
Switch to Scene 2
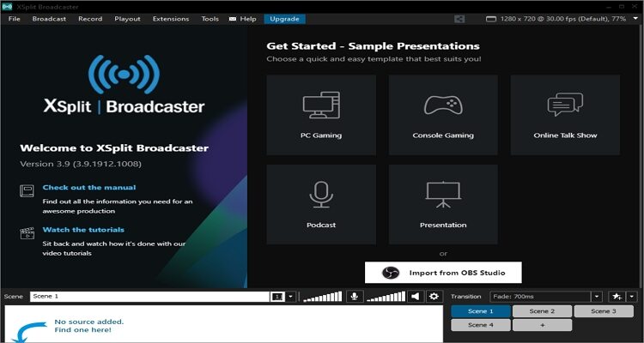click(x=542, y=311)
